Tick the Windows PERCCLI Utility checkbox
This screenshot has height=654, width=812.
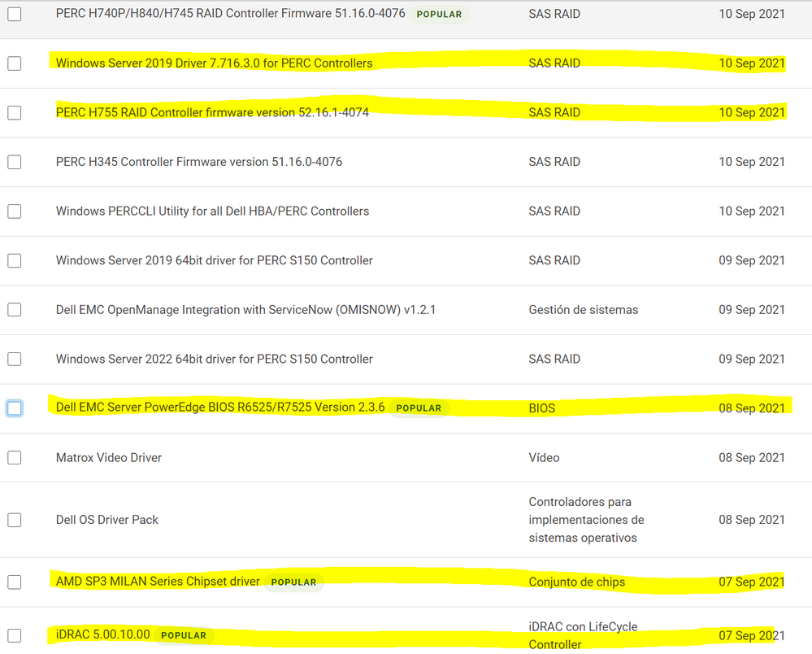pyautogui.click(x=15, y=211)
